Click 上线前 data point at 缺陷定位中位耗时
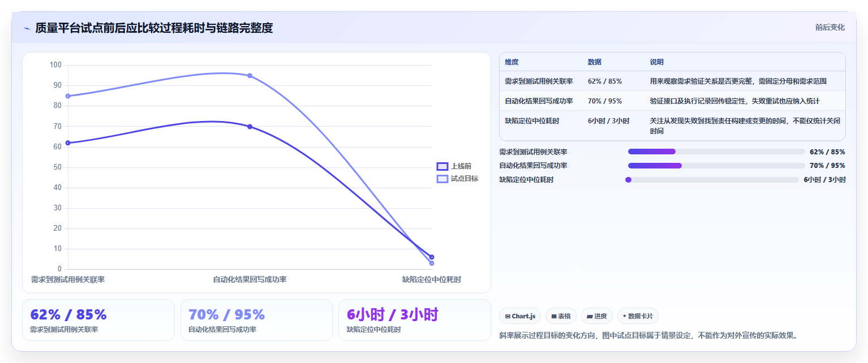Screen dimensions: 868x363 pos(432,257)
